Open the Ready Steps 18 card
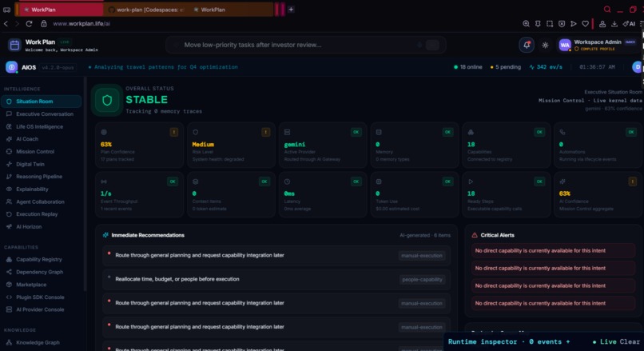 pos(506,194)
